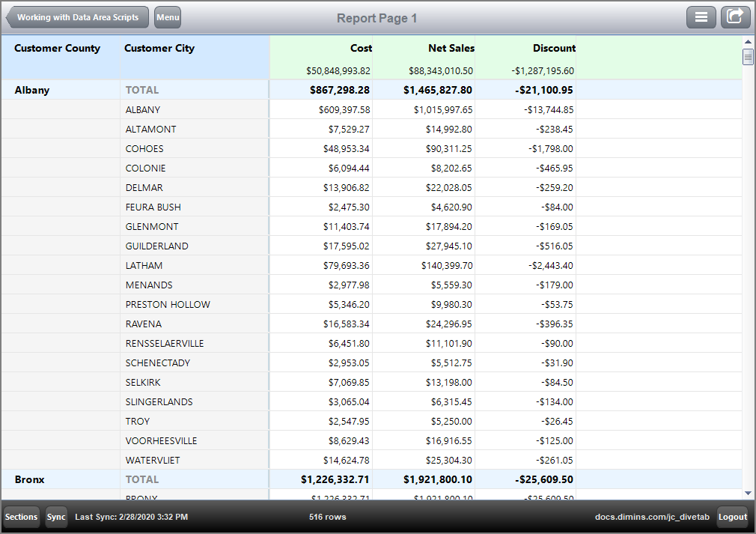
Task: Sync the report data
Action: click(56, 517)
